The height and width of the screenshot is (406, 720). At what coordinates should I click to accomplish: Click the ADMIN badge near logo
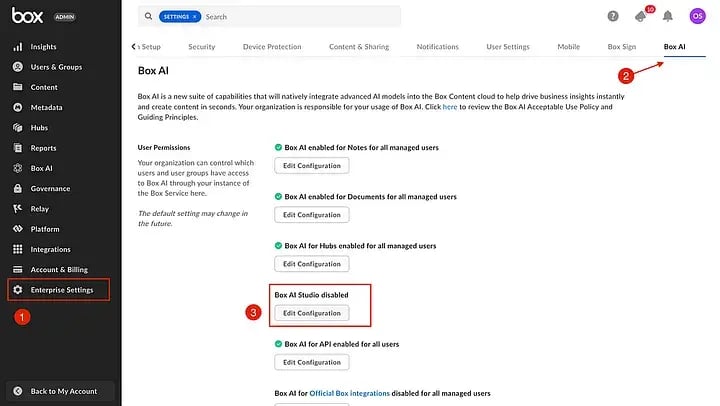tap(65, 17)
